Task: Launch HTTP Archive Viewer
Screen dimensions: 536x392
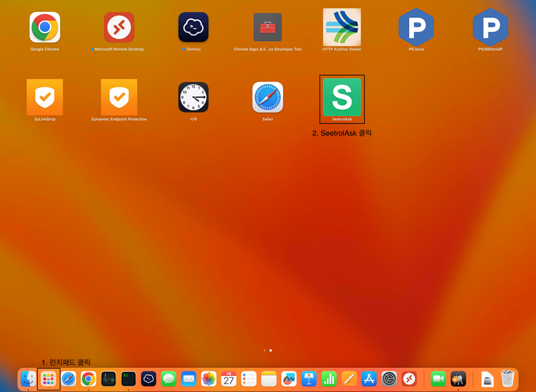Action: 341,28
